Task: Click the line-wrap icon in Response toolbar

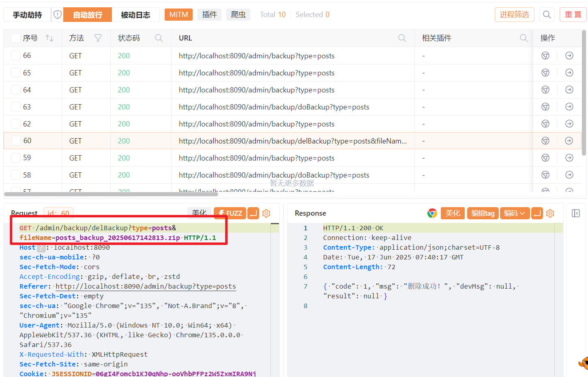Action: [537, 213]
